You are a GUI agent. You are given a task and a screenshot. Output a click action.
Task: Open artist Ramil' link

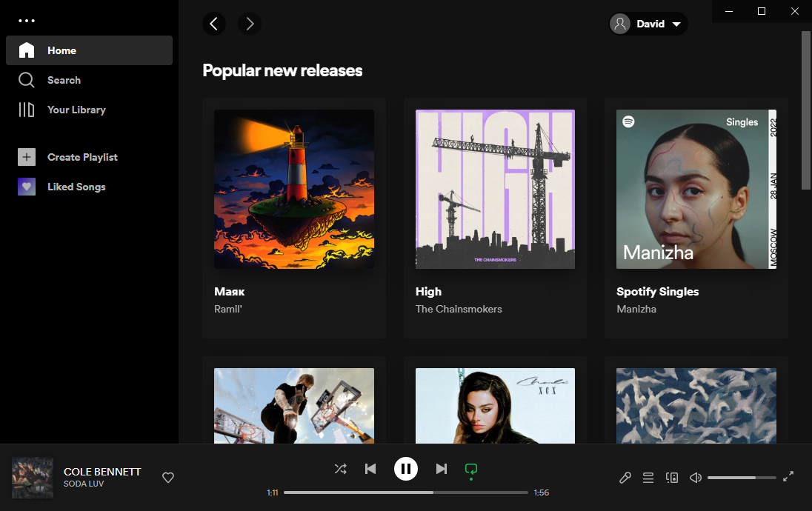tap(228, 309)
